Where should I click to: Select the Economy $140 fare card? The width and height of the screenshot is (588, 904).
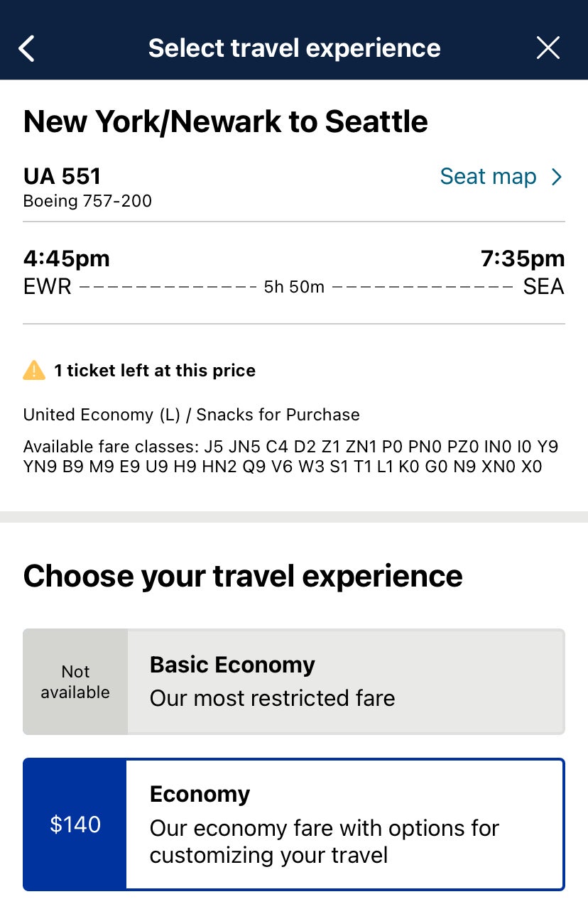click(294, 824)
